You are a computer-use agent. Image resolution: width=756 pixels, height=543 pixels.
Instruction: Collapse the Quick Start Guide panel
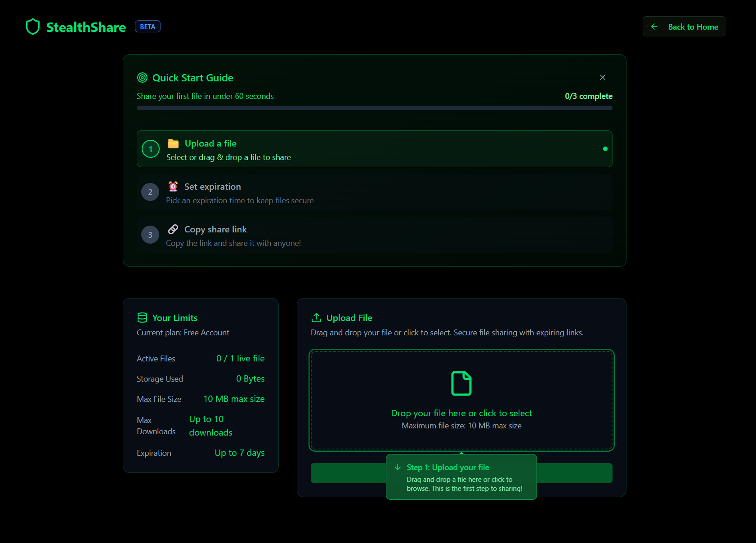(x=603, y=77)
